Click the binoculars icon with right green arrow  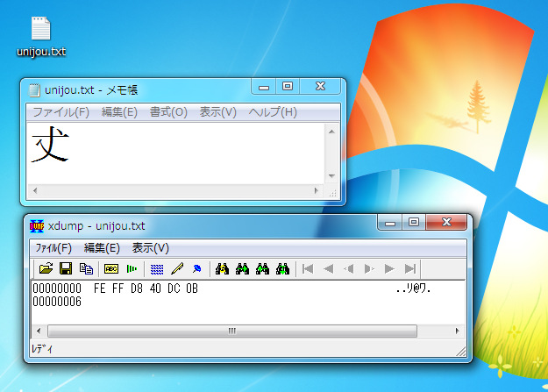[242, 268]
